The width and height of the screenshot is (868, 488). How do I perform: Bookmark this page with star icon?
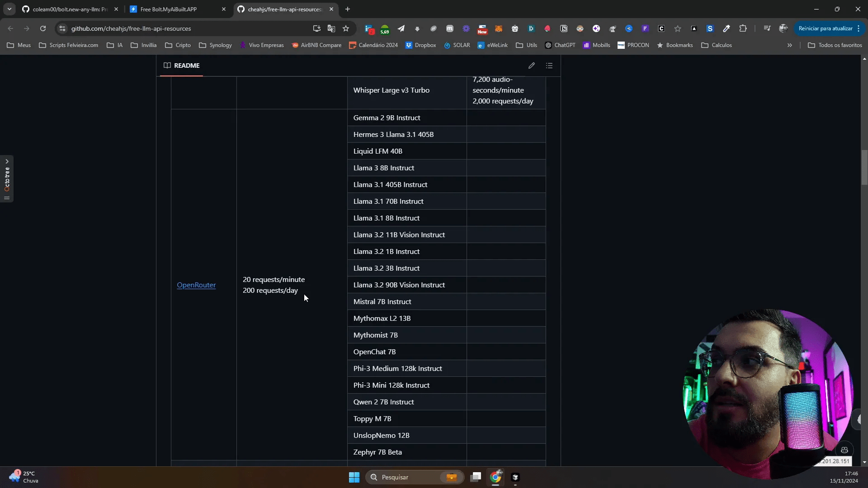click(x=346, y=28)
